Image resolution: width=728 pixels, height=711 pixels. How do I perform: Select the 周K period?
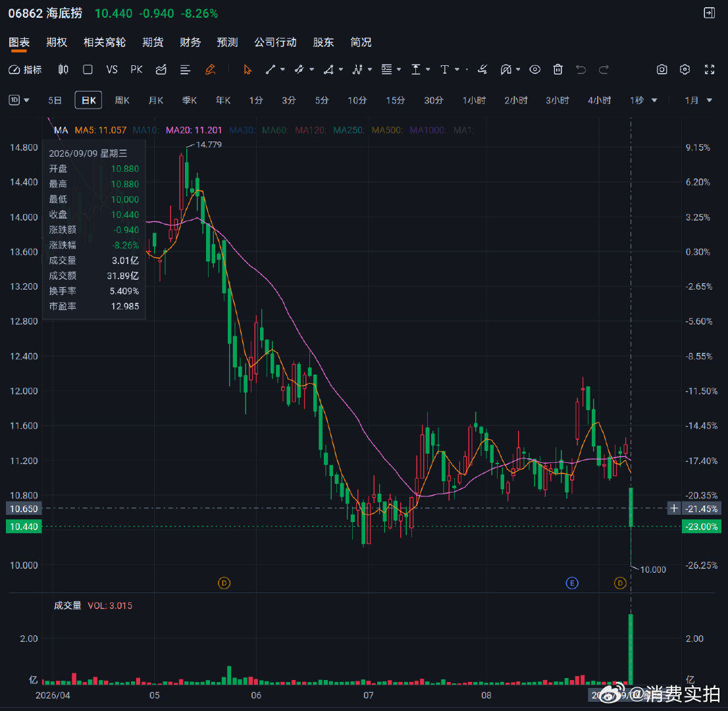(122, 100)
